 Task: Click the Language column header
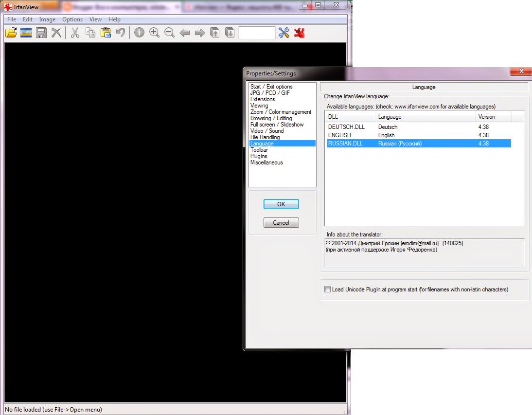[426, 116]
